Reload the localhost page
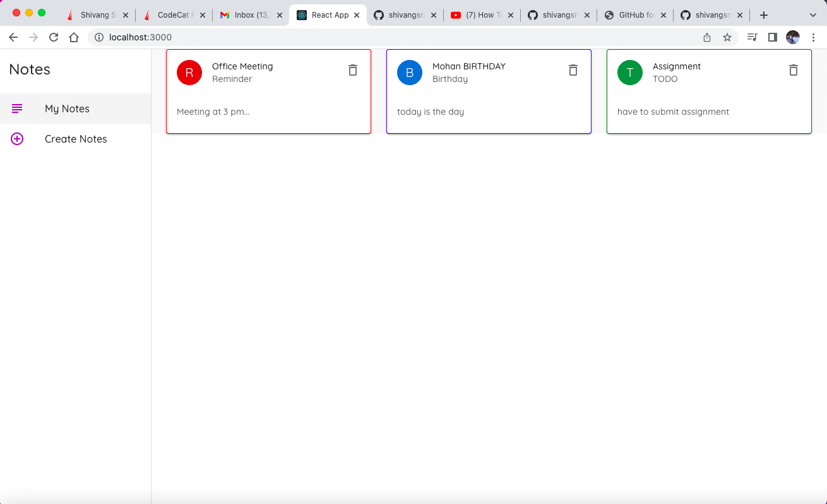The image size is (827, 504). pyautogui.click(x=53, y=37)
